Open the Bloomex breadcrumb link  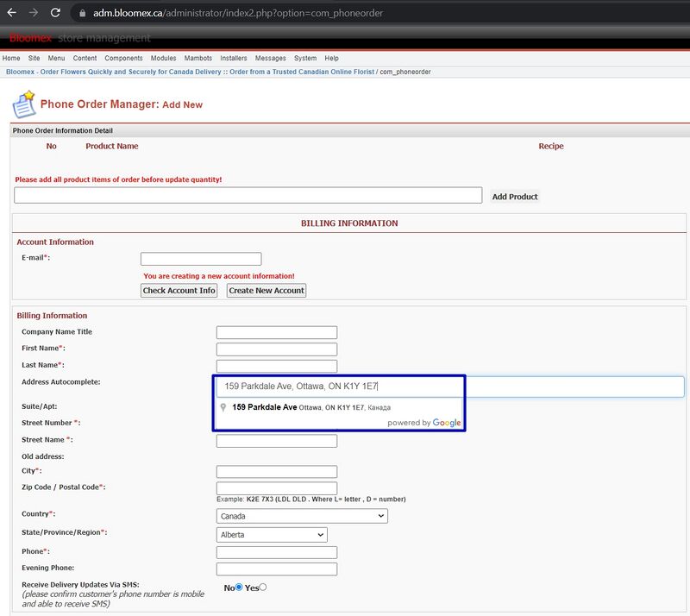coord(190,72)
